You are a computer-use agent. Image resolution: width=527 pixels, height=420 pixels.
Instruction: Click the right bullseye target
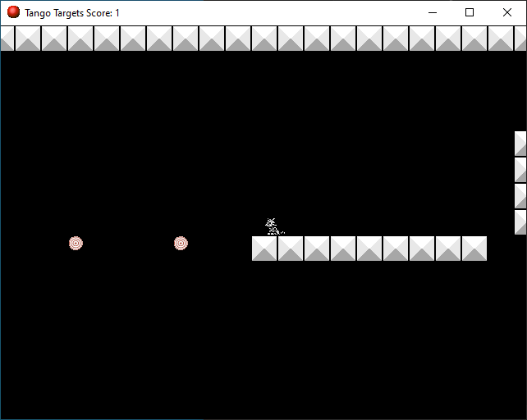click(x=181, y=244)
